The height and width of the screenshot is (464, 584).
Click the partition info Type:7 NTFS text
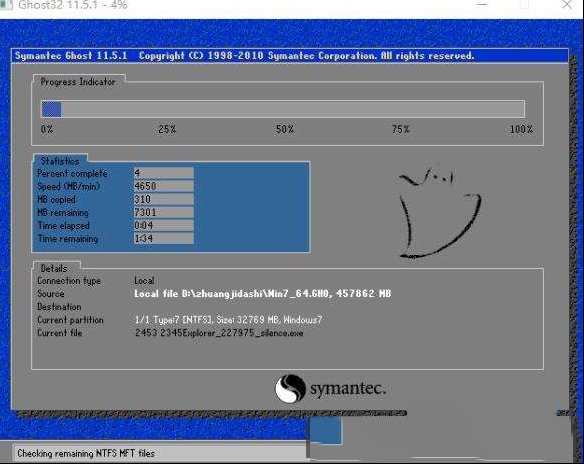228,320
